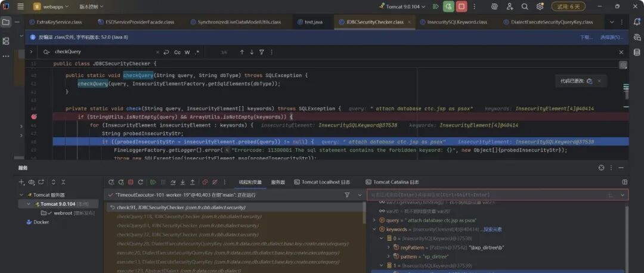Click in the checkQuery search field
Viewport: 644px width, 273px height.
click(103, 52)
